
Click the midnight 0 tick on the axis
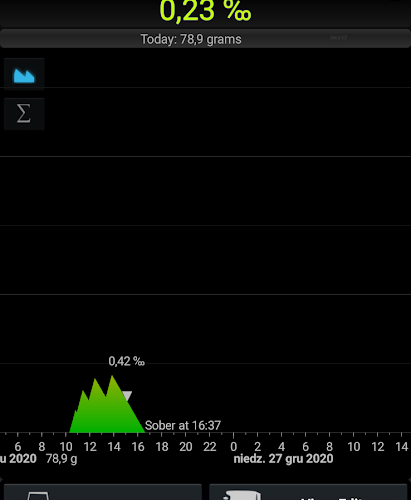(233, 447)
